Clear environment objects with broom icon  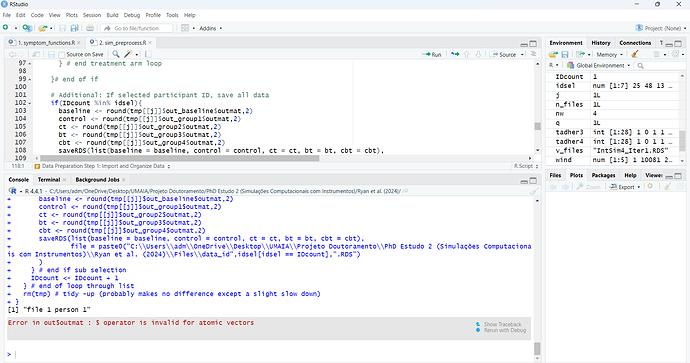[634, 54]
